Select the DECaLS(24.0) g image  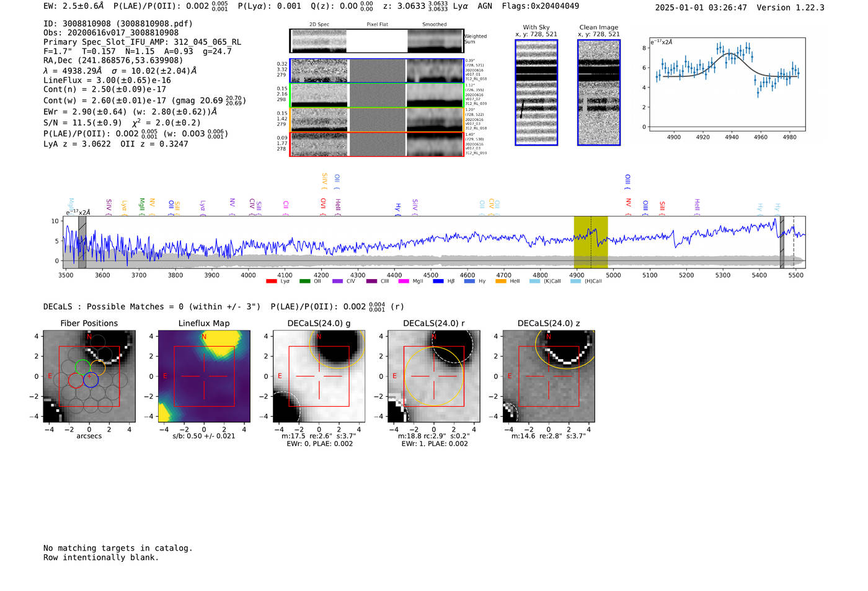tap(319, 376)
